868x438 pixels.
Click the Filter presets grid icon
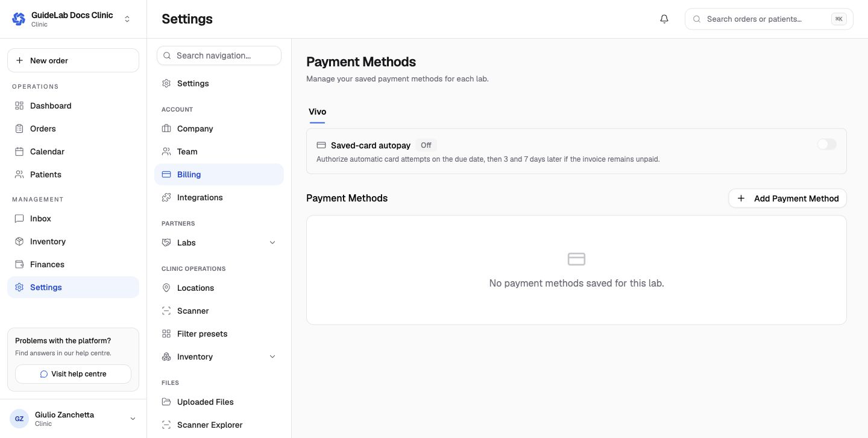point(166,334)
